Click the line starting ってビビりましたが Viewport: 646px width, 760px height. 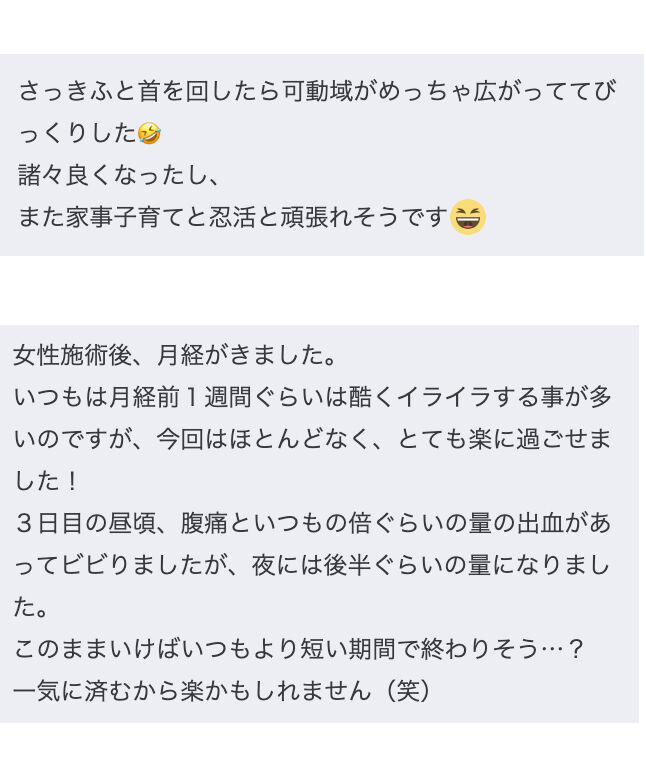click(x=311, y=565)
